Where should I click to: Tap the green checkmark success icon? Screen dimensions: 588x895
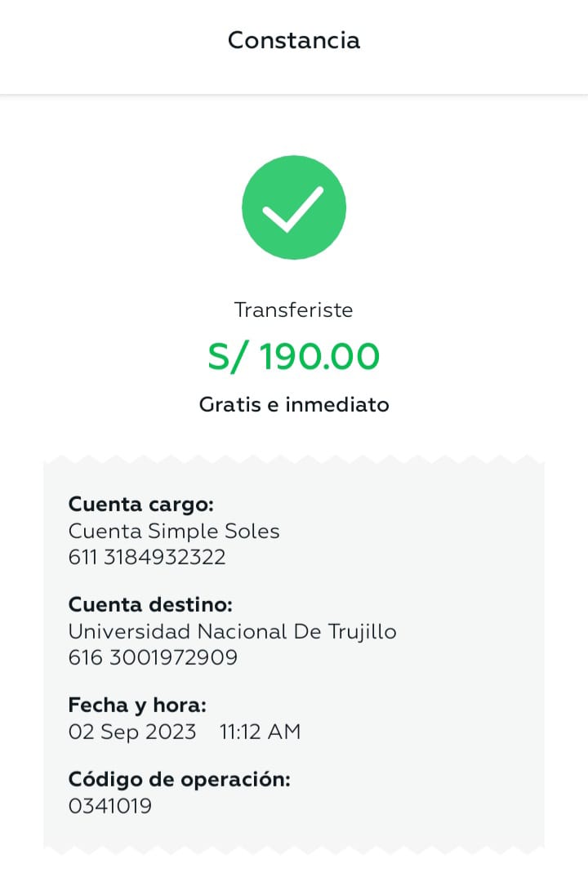click(x=294, y=207)
